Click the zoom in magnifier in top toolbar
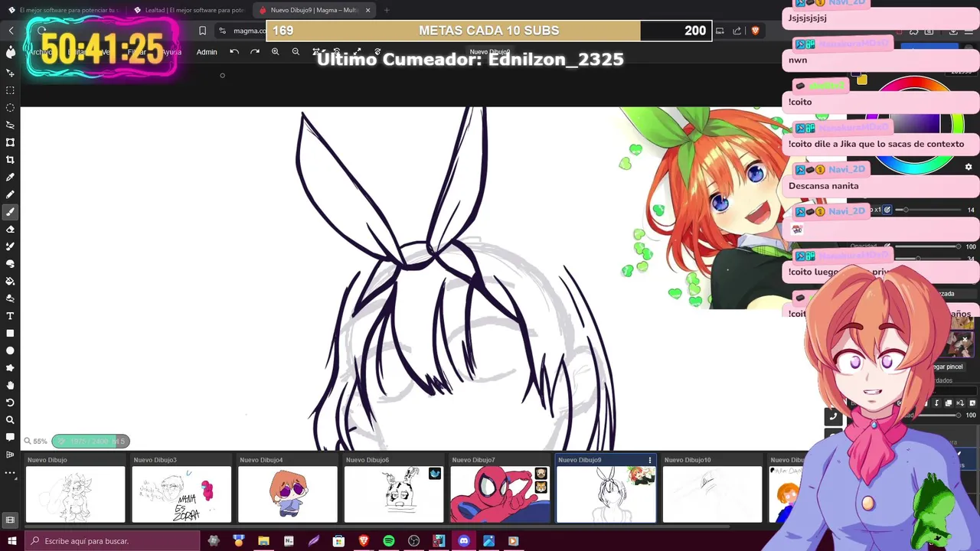 275,52
